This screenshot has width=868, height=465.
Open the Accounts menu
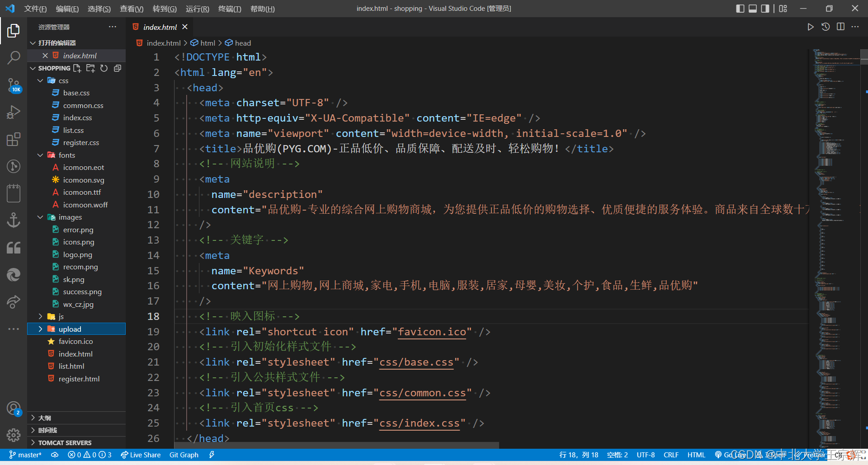pos(14,409)
